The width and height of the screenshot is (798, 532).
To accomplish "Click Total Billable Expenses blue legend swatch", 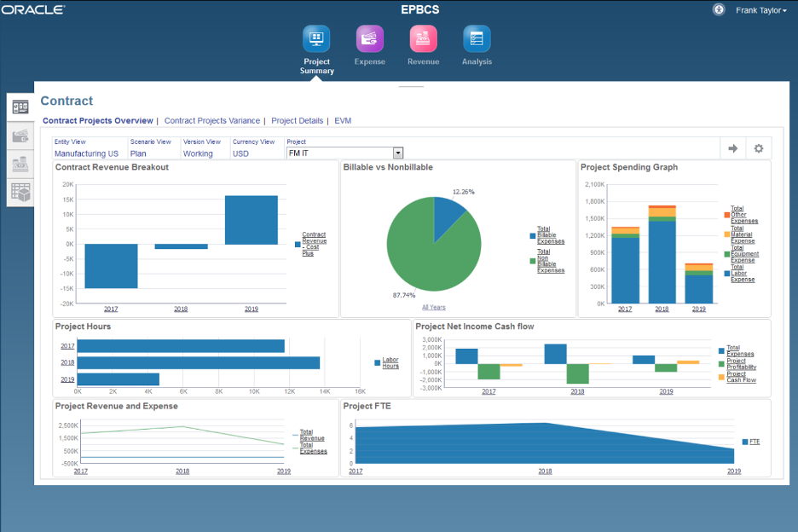I will point(532,235).
